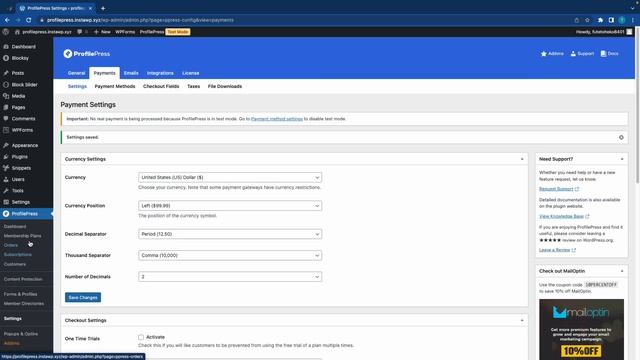Open WordPress Settings in sidebar

(20, 202)
